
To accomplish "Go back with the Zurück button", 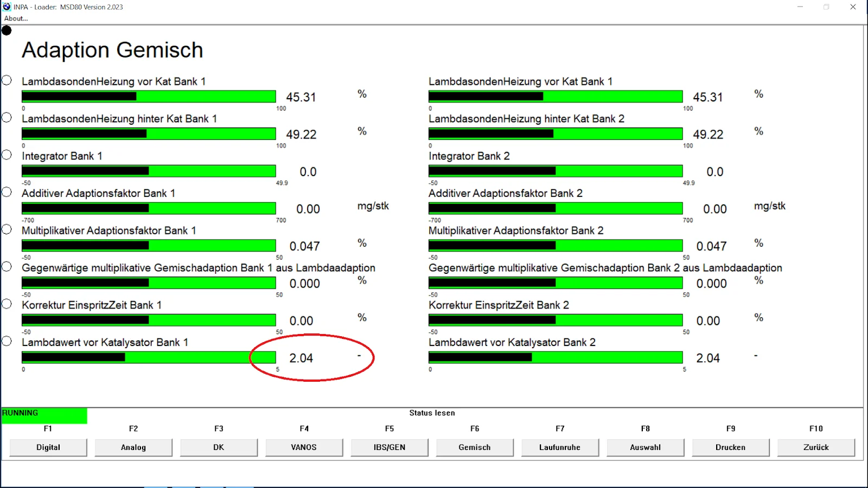I will tap(816, 447).
